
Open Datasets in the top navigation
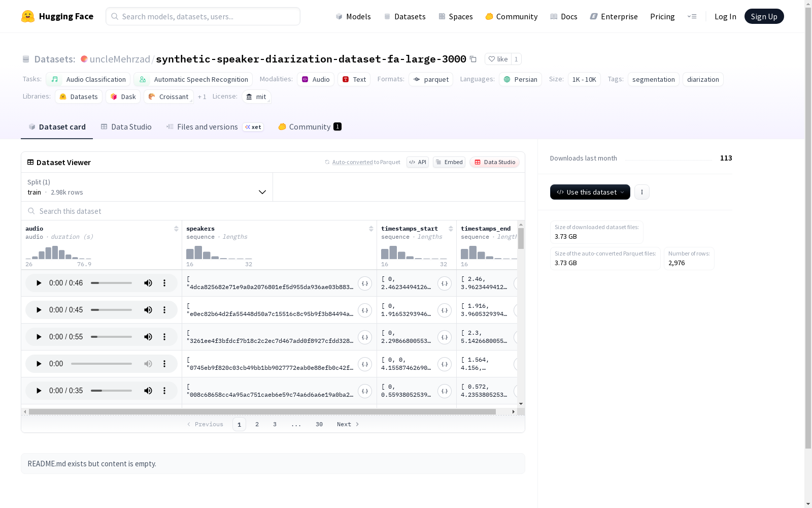tap(404, 16)
